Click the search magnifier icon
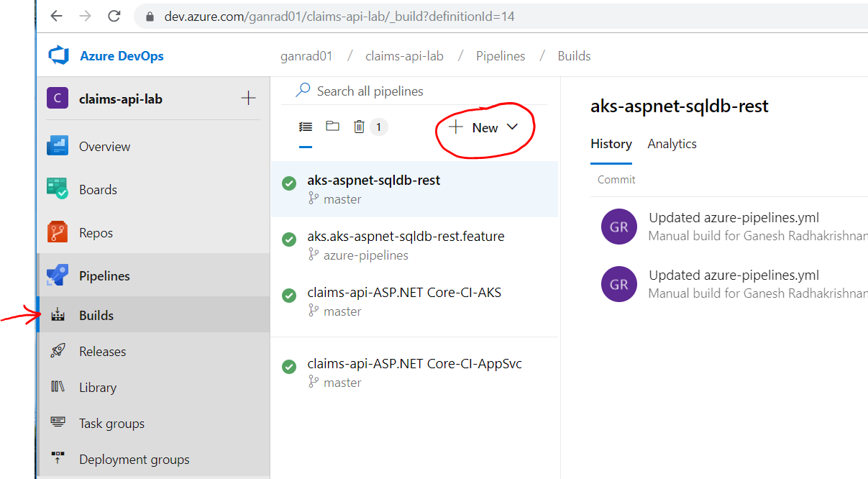This screenshot has width=868, height=479. point(303,90)
